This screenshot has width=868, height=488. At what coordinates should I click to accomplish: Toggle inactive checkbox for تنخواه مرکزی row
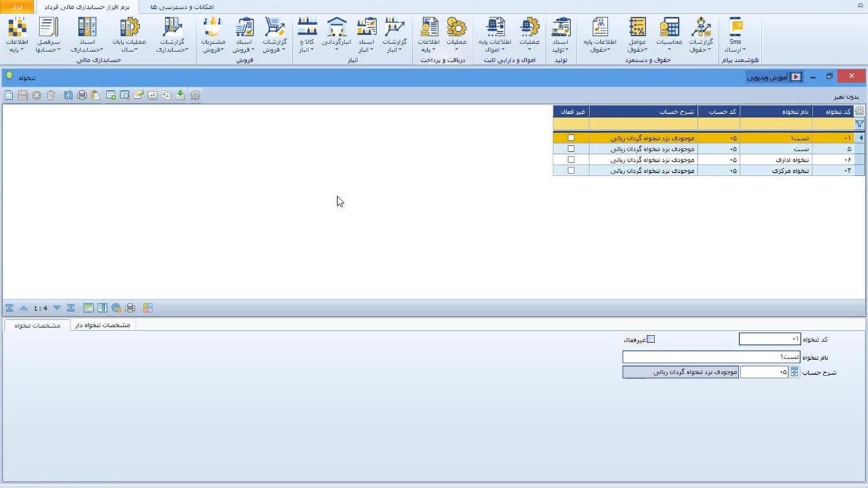tap(571, 171)
